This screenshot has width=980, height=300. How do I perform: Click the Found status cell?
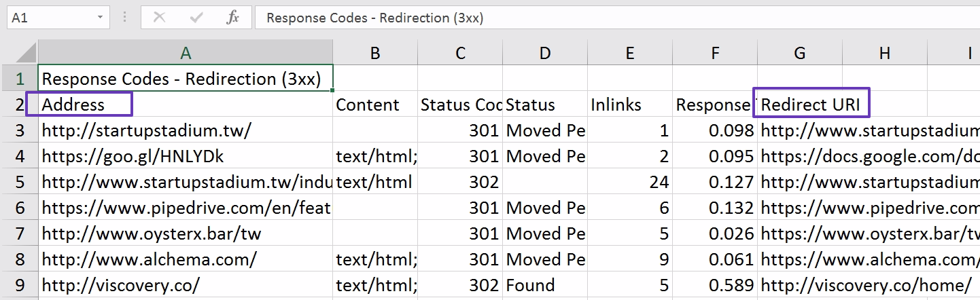545,284
